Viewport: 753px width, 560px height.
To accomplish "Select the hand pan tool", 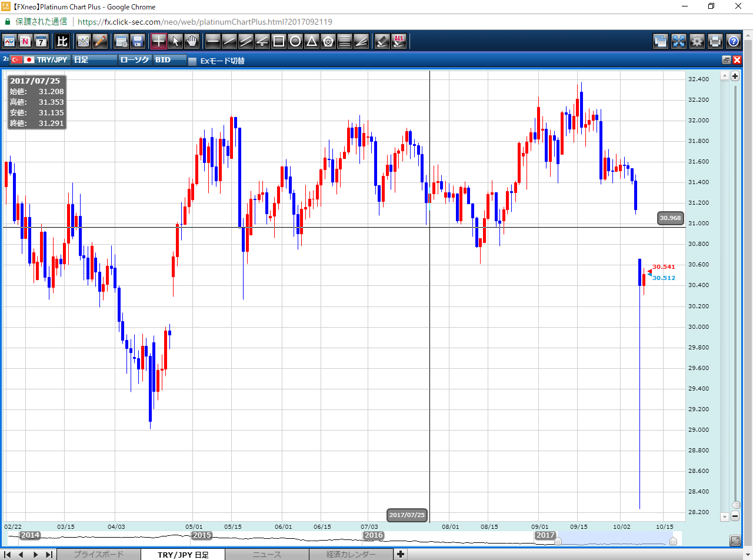I will [192, 41].
